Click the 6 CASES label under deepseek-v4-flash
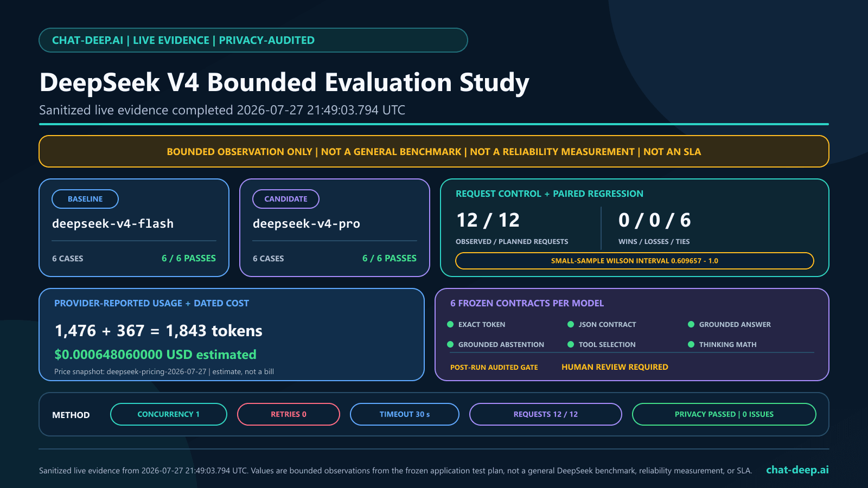This screenshot has height=488, width=868. point(68,259)
